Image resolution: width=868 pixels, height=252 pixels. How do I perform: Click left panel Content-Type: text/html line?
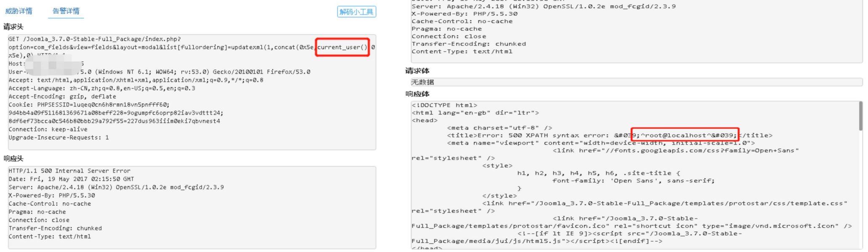click(50, 236)
